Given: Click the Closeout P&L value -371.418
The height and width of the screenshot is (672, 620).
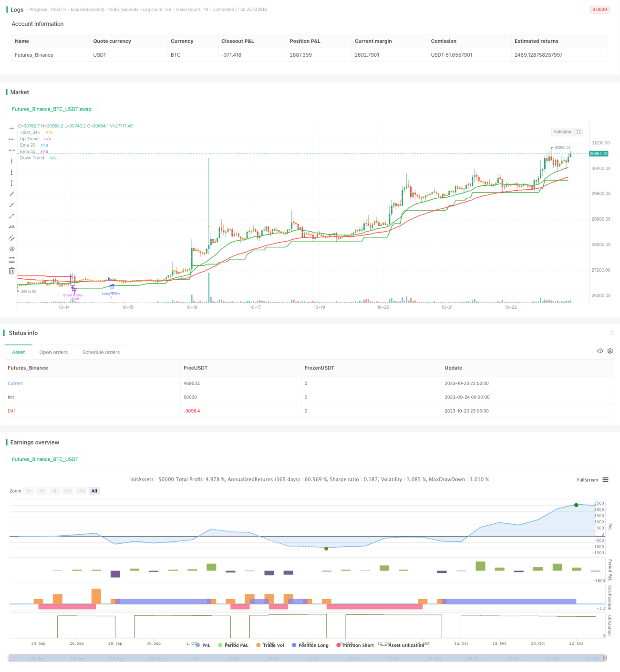Looking at the screenshot, I should coord(231,55).
